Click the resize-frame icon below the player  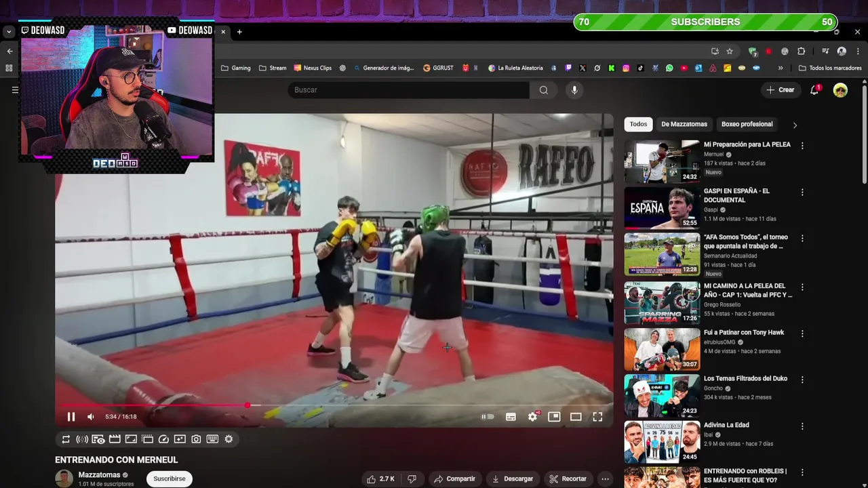(x=131, y=439)
